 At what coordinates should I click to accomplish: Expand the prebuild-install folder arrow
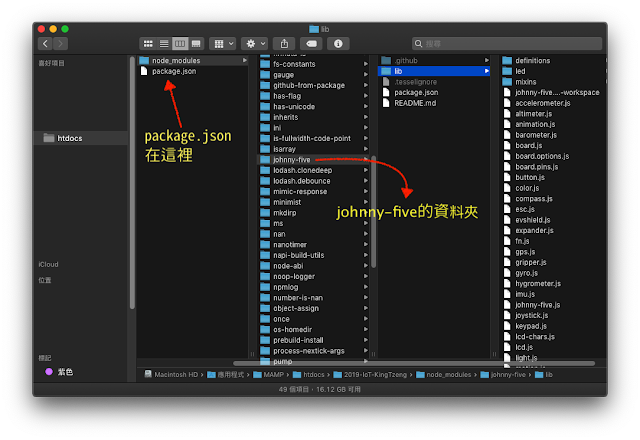coord(366,340)
